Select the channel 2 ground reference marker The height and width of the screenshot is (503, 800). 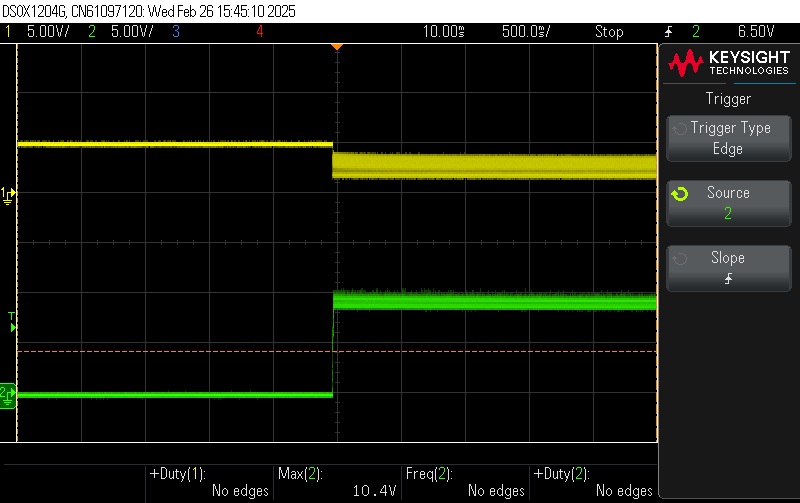8,396
